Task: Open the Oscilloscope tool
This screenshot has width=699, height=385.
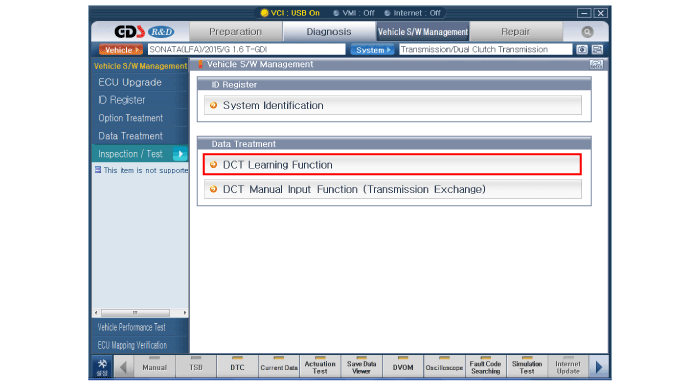Action: click(444, 367)
